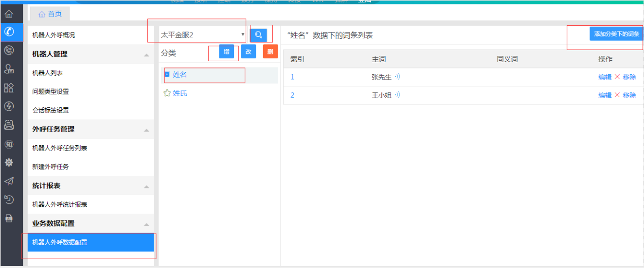Viewport: 644px width, 268px height.
Task: Open 机器人列表 in the left menu
Action: [x=48, y=73]
